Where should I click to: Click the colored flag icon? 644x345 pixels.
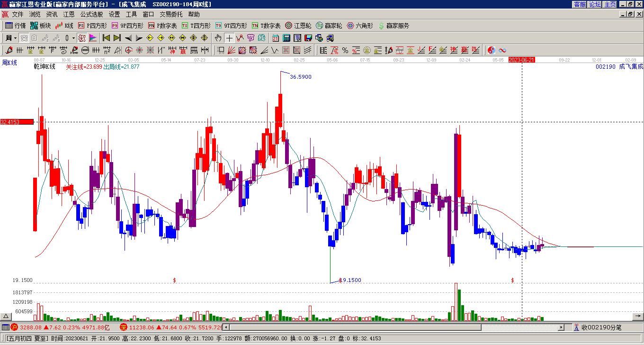93,38
